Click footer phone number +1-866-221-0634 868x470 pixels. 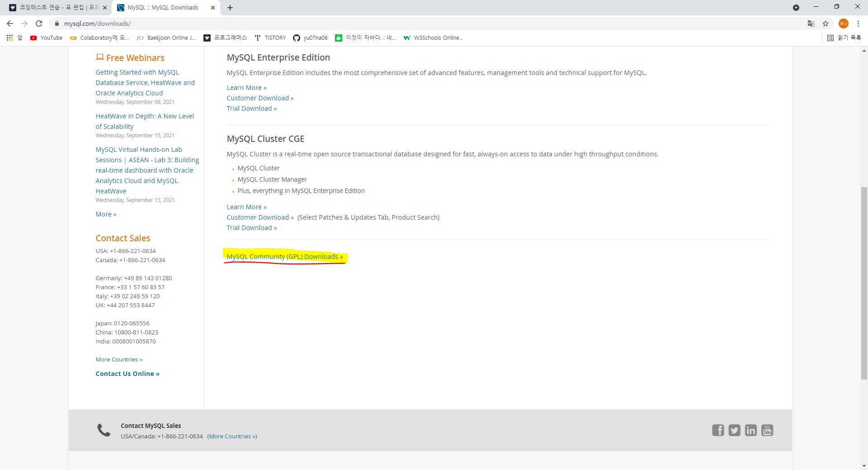coord(180,437)
